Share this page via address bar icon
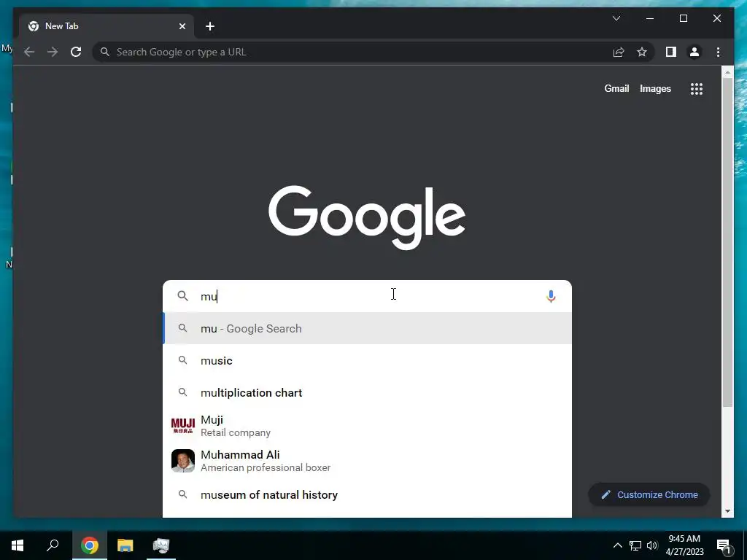 [x=619, y=52]
